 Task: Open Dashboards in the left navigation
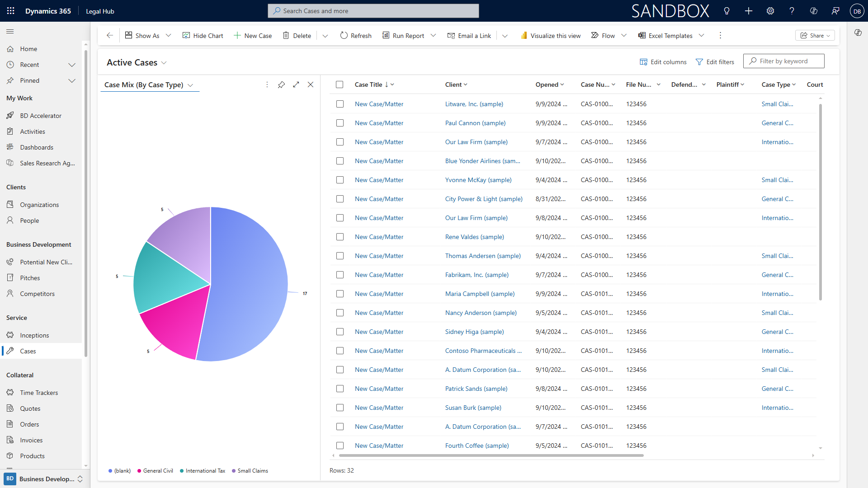36,147
